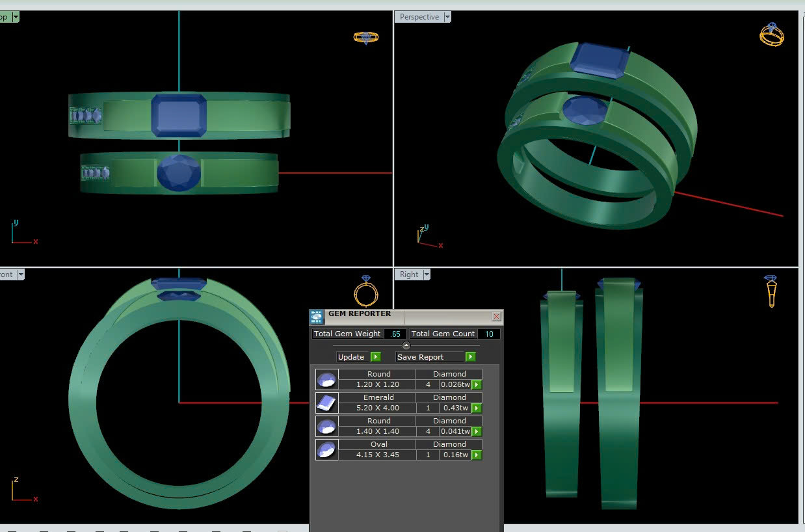Image resolution: width=805 pixels, height=532 pixels.
Task: Click the Total Gem Weight value field
Action: coord(395,334)
